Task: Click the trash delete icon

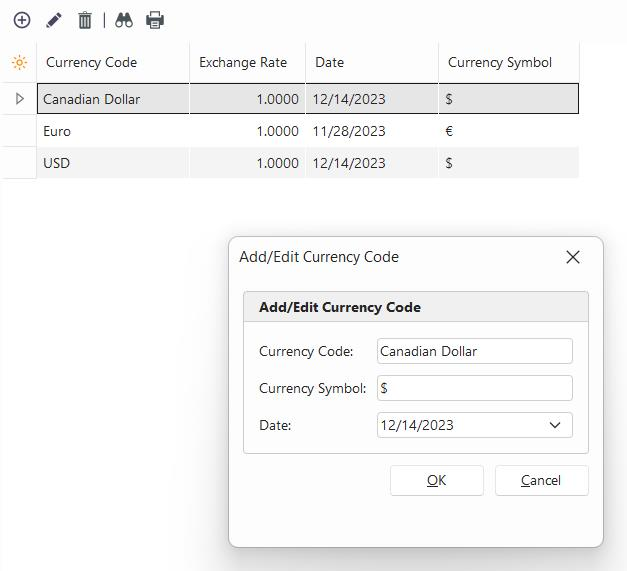Action: tap(85, 20)
